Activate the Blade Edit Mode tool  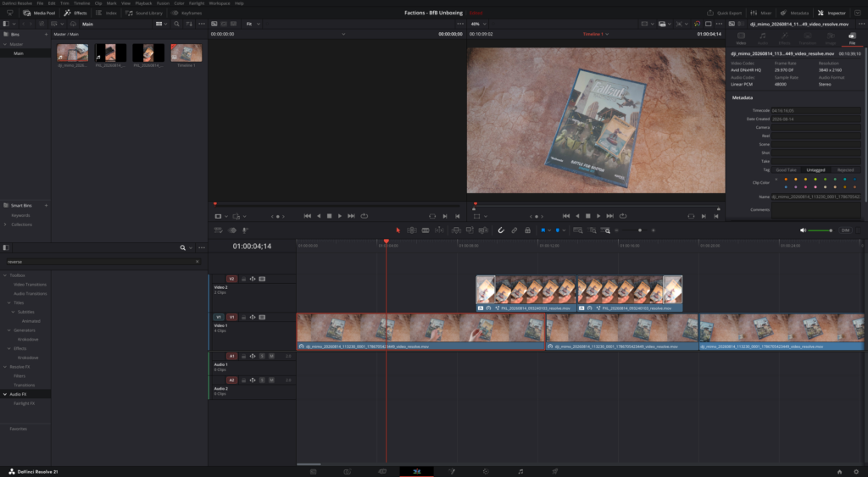coord(426,230)
